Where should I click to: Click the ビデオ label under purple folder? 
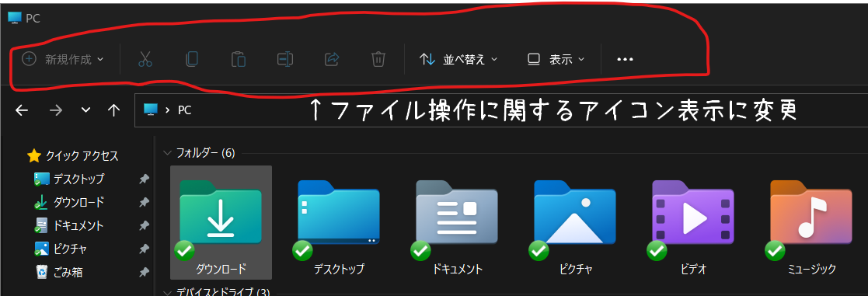coord(693,270)
